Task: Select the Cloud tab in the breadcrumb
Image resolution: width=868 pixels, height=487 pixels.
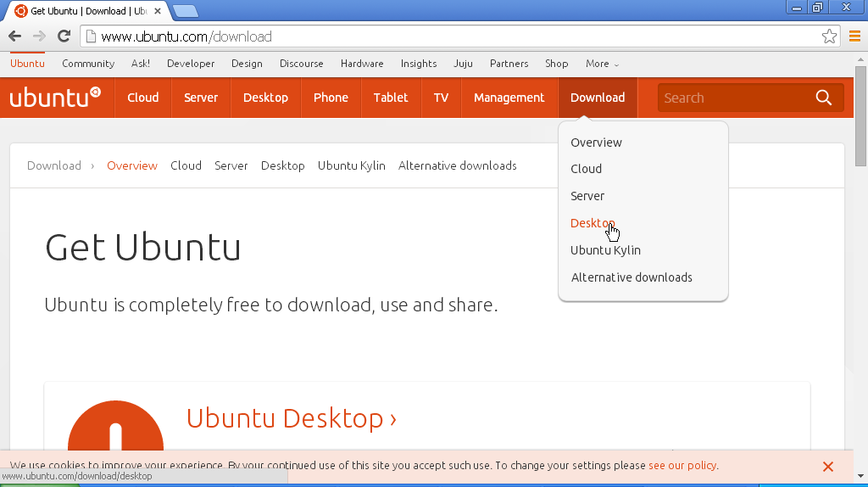Action: 186,165
